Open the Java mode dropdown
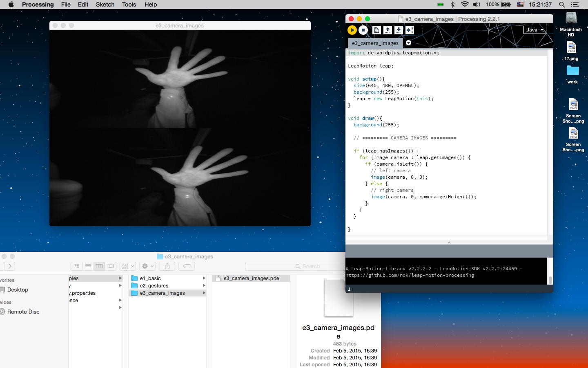Screen dimensions: 588x368 tap(535, 30)
